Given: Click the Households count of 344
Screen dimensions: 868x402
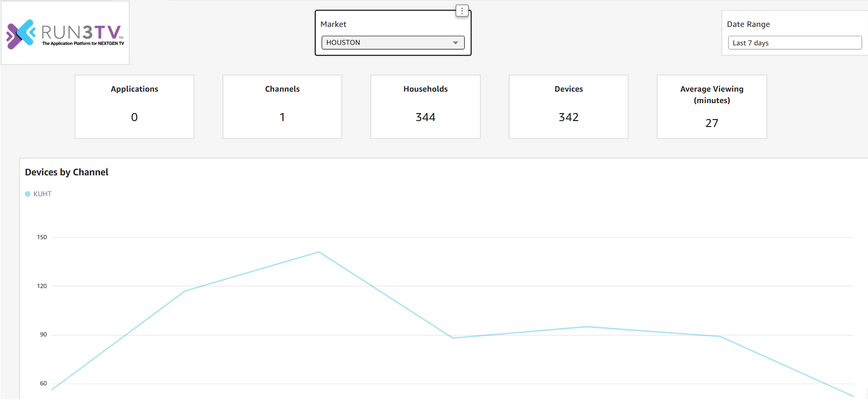Looking at the screenshot, I should click(425, 118).
